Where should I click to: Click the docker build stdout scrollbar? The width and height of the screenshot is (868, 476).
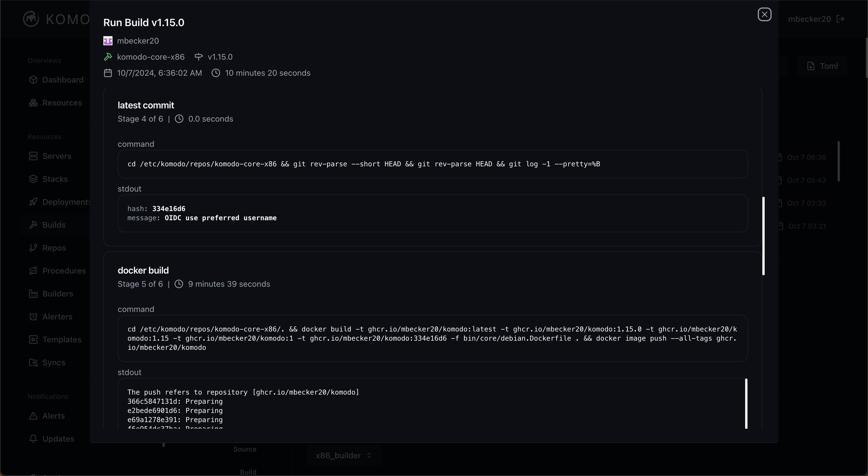click(746, 403)
